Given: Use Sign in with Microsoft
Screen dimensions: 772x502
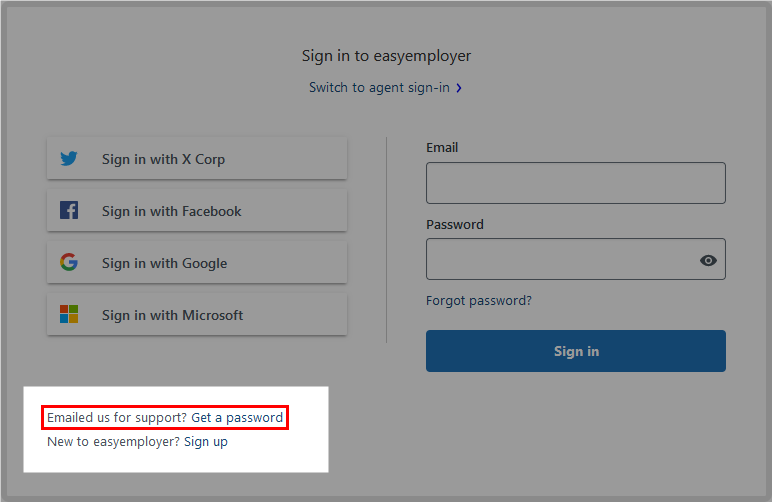Looking at the screenshot, I should (x=197, y=314).
